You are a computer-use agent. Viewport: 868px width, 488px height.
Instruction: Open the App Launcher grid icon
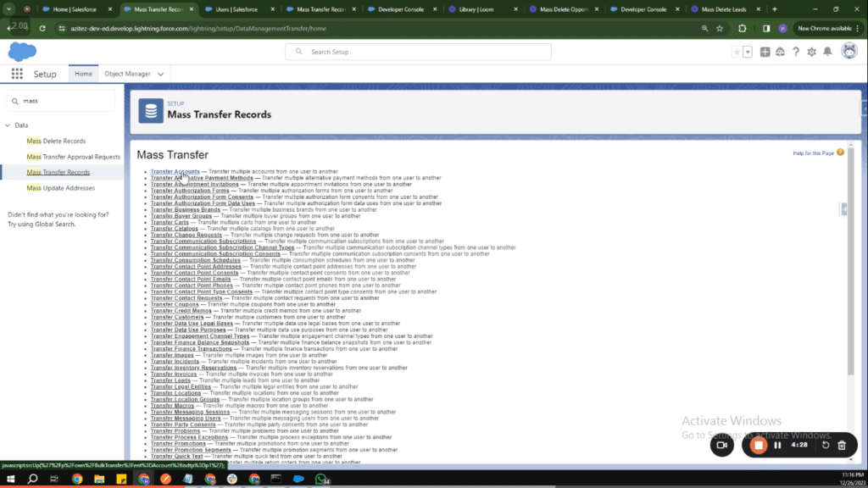coord(17,74)
